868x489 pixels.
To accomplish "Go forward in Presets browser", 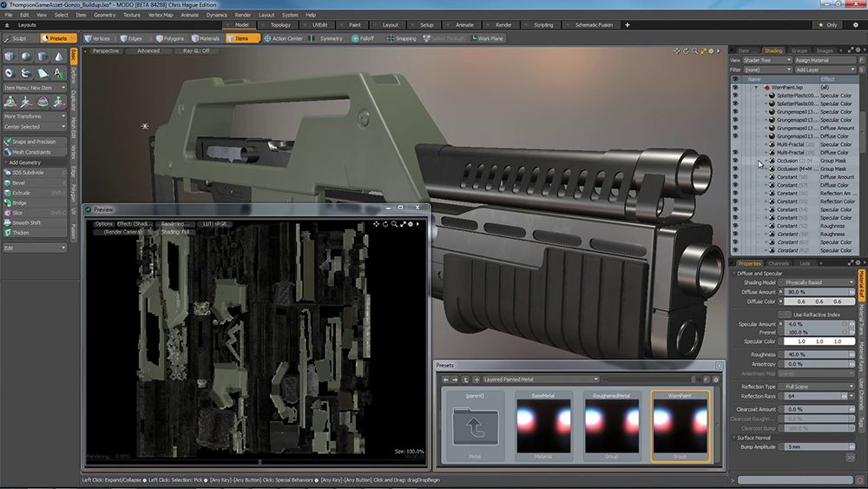I will [455, 380].
